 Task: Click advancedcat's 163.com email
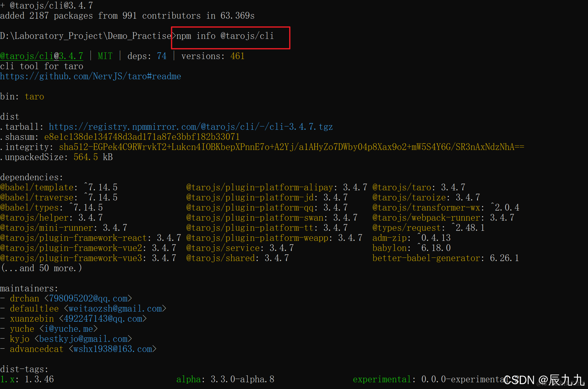pos(113,349)
